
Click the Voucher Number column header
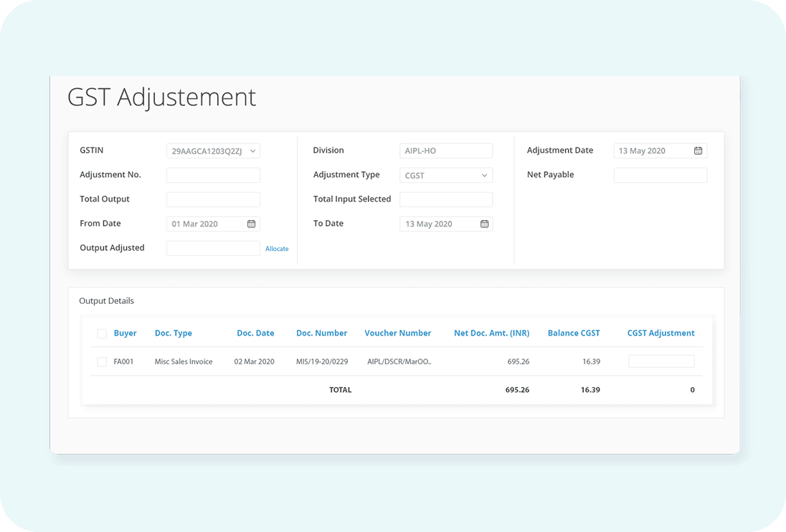(397, 333)
